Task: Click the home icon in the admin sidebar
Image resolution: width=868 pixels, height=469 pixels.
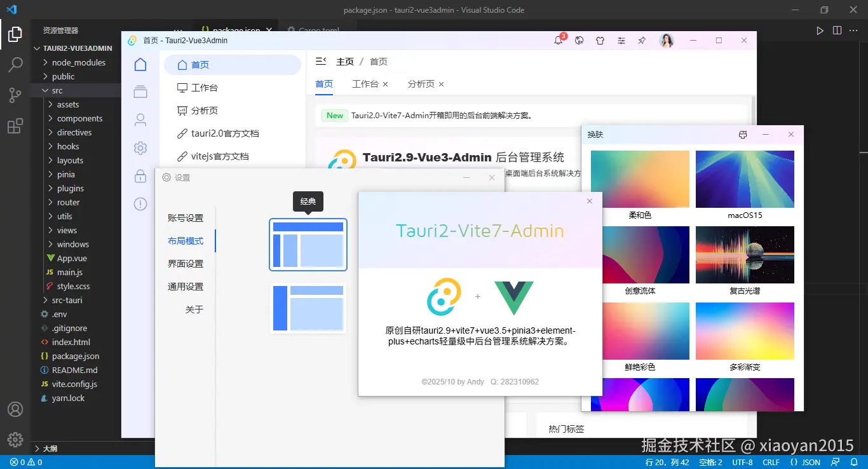Action: [140, 64]
